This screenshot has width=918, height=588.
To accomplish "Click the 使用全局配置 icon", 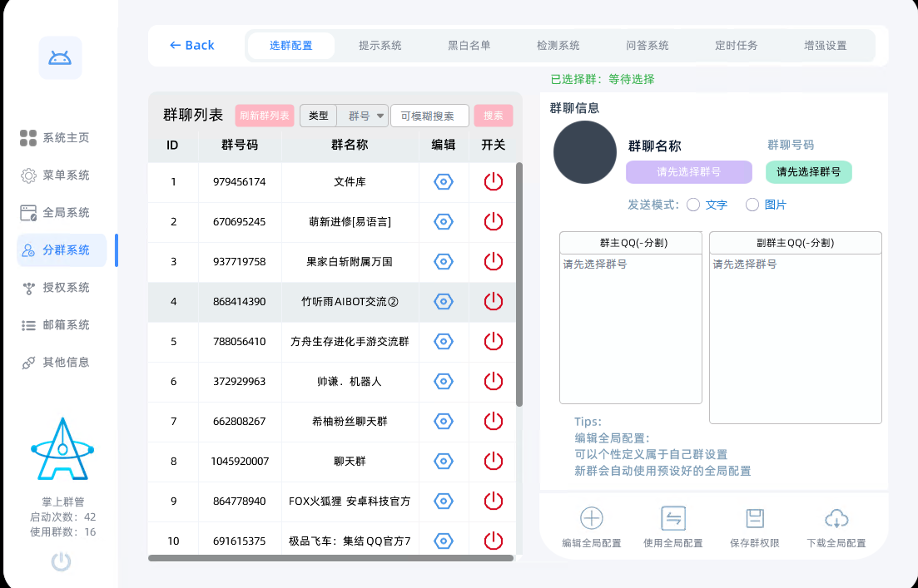I will click(x=672, y=518).
